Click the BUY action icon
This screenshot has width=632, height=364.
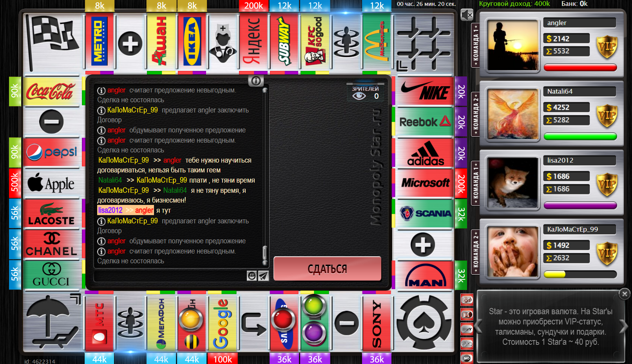click(x=467, y=329)
